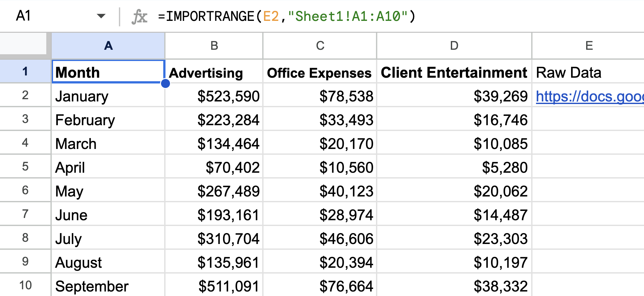Select the May cell

pyautogui.click(x=108, y=190)
